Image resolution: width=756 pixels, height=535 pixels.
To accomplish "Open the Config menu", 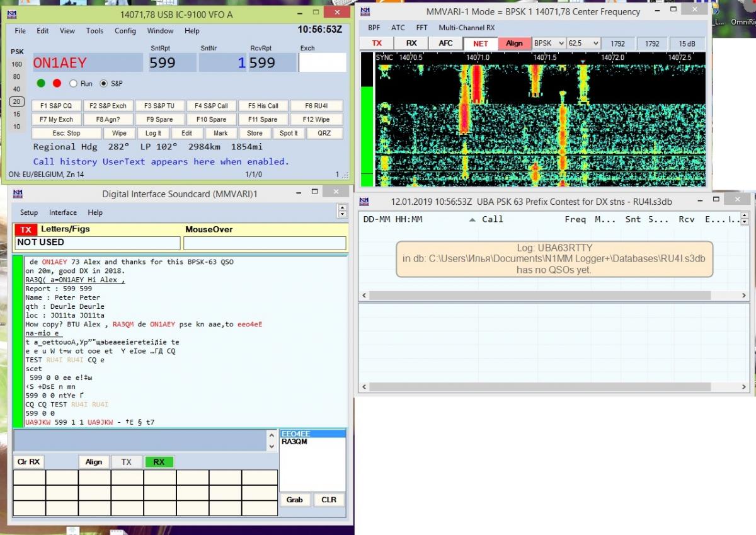I will tap(125, 31).
